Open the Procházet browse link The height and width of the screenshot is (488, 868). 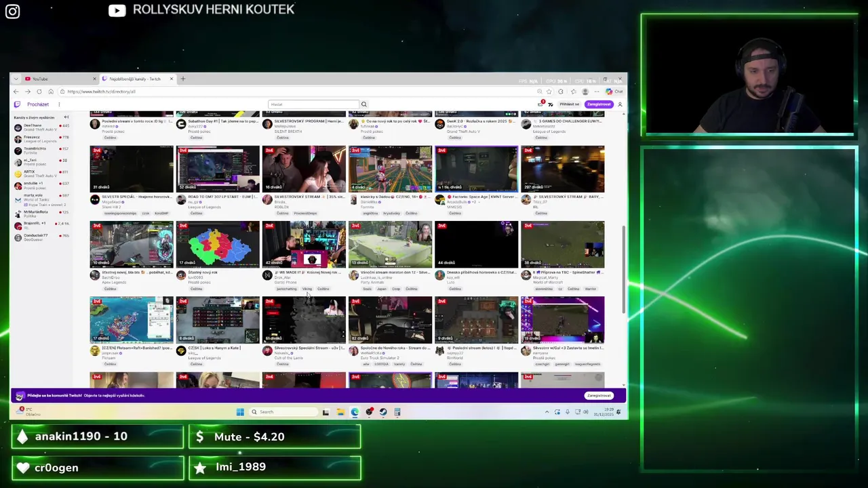pos(38,104)
